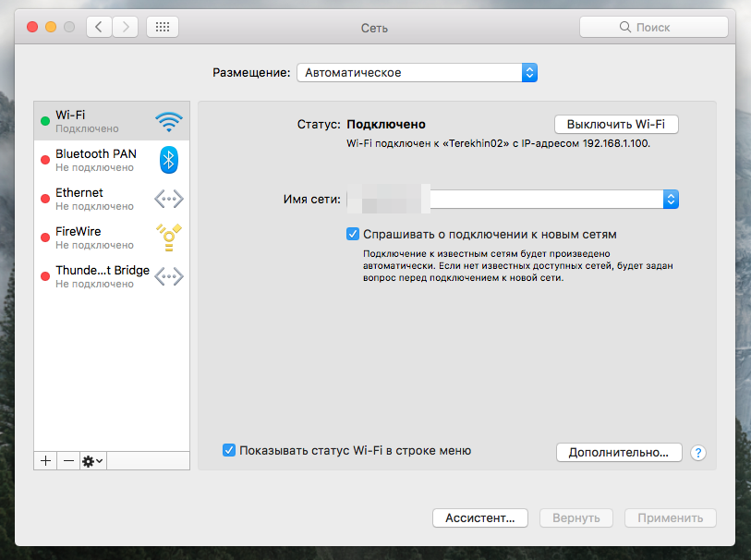Remove the selected service with minus
This screenshot has width=751, height=560.
pyautogui.click(x=68, y=461)
